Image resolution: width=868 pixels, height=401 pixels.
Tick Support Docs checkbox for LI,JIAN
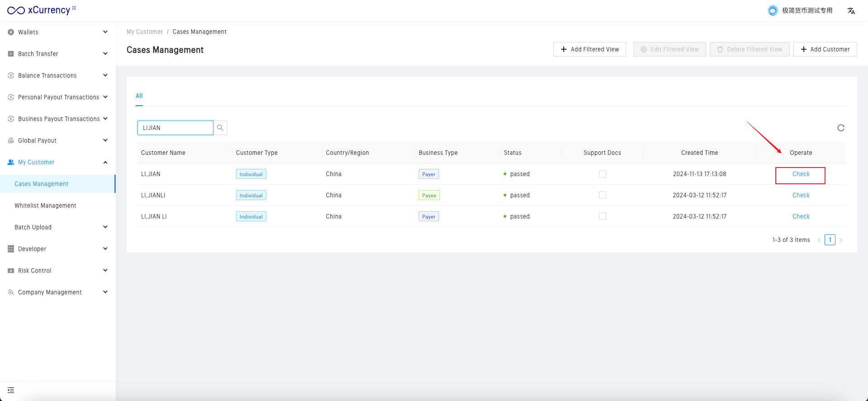click(602, 174)
